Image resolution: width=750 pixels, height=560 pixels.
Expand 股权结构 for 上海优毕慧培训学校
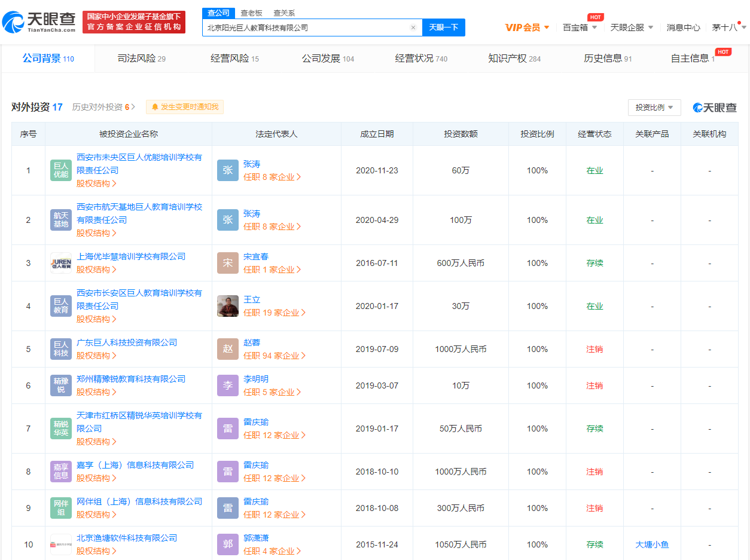pos(96,270)
